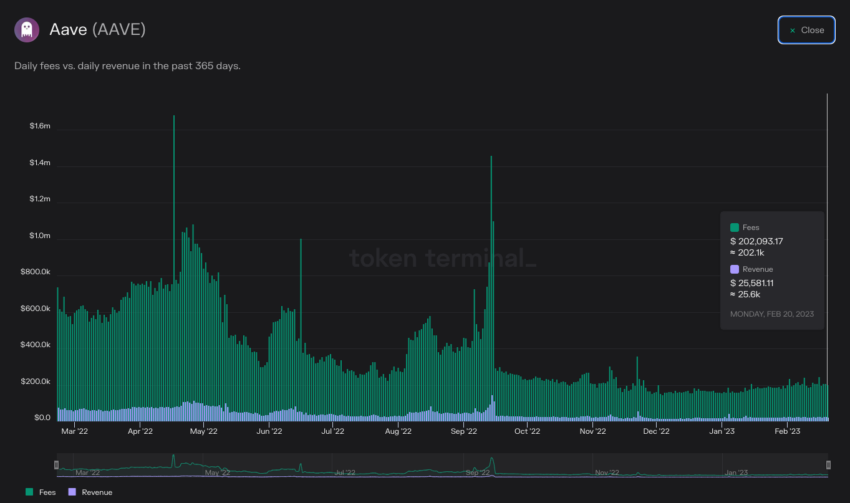Viewport: 850px width, 503px height.
Task: Click 'MONDAY, FEB 20, 2023' tooltip date
Action: coord(772,314)
